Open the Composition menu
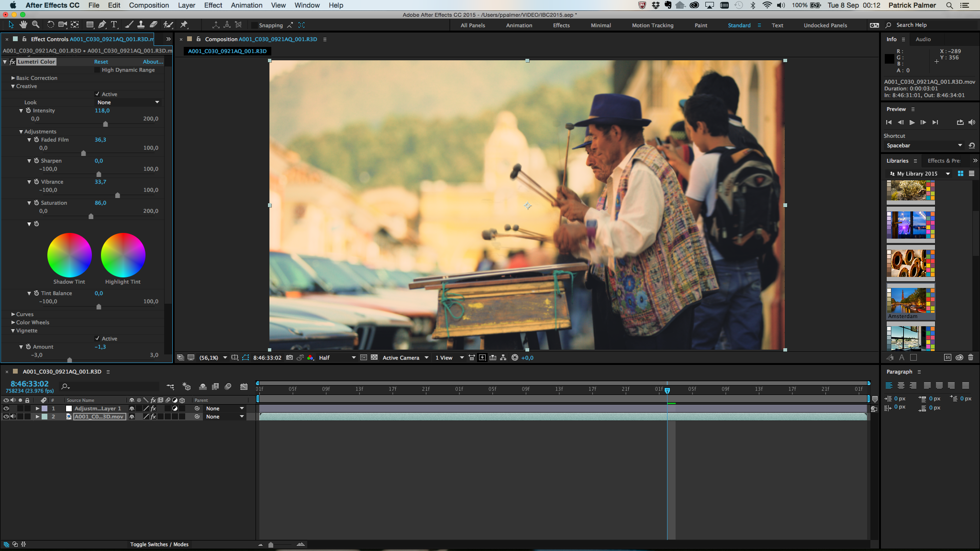 coord(149,5)
